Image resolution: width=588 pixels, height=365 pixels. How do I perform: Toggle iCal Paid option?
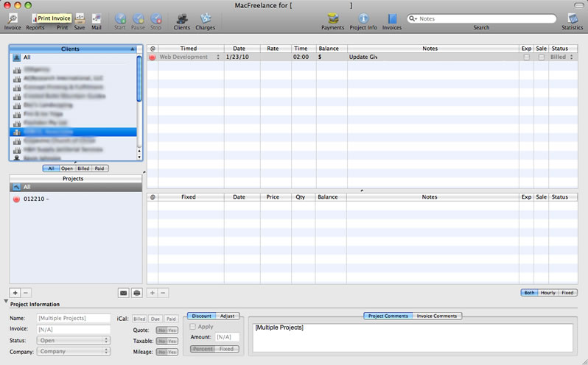(171, 319)
